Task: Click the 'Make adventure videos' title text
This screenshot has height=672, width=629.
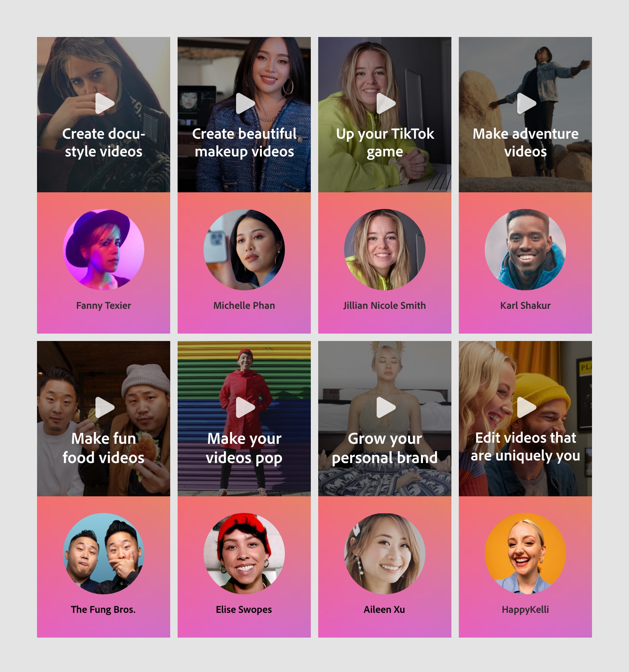Action: [x=525, y=142]
